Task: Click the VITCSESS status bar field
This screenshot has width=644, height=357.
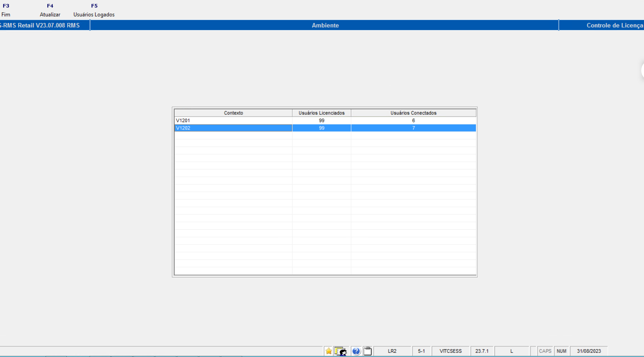Action: [x=450, y=351]
